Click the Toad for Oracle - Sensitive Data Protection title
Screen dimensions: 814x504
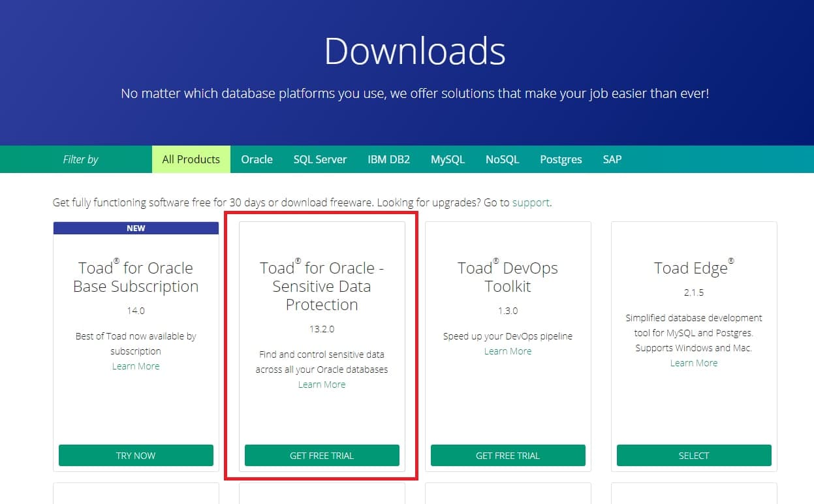click(322, 286)
